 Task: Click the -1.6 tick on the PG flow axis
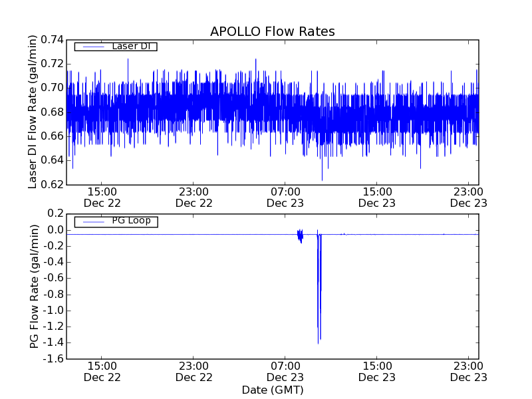(53, 359)
